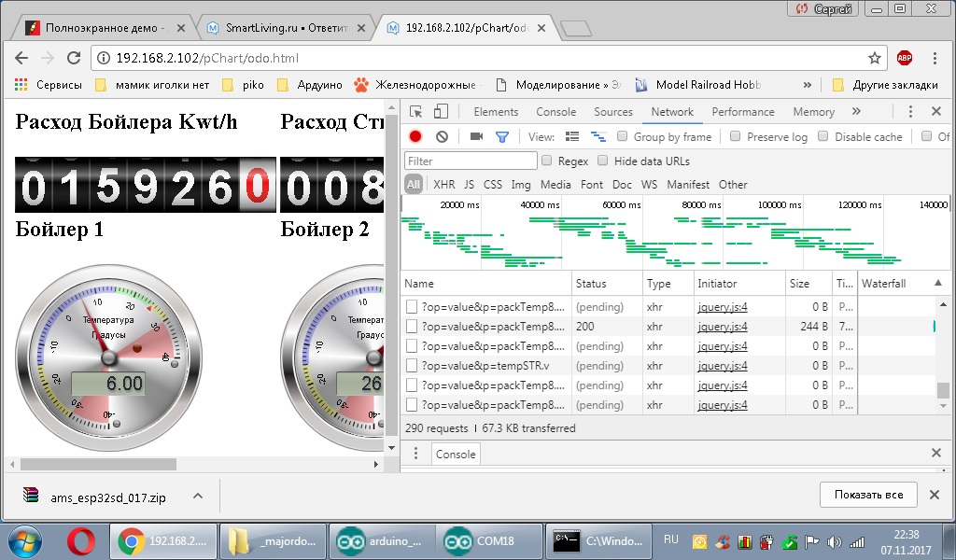The width and height of the screenshot is (956, 560).
Task: Click the Показать все button
Action: (x=868, y=495)
